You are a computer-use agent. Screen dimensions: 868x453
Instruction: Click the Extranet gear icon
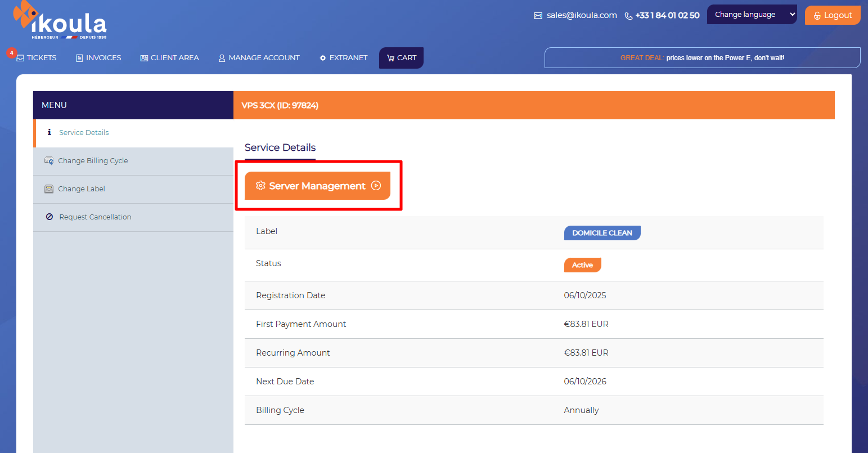pos(323,58)
